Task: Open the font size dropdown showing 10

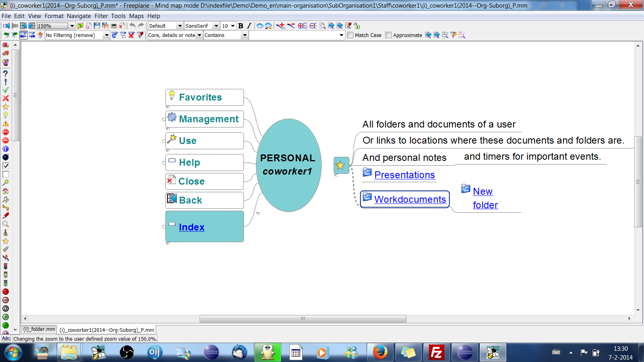Action: [x=232, y=25]
